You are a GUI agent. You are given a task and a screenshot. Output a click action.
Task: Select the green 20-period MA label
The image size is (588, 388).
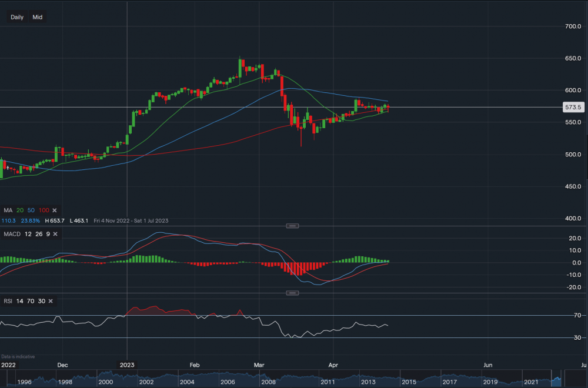(x=19, y=210)
